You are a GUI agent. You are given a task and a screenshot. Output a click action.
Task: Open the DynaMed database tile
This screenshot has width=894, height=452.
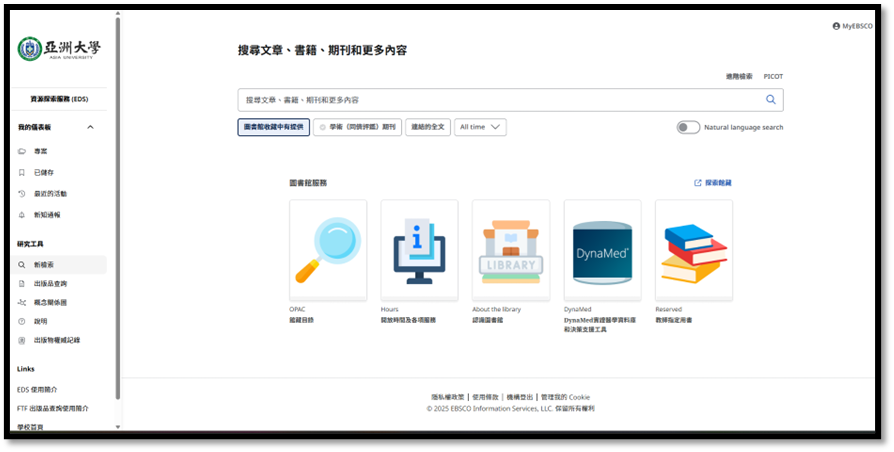coord(602,250)
